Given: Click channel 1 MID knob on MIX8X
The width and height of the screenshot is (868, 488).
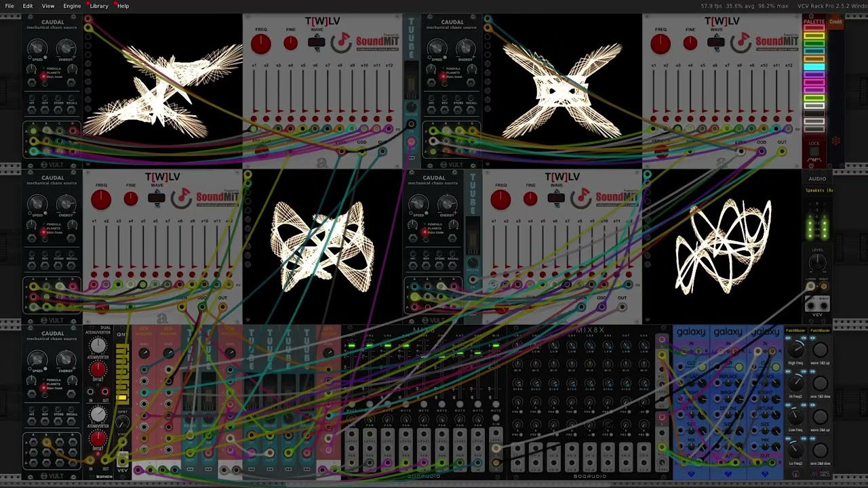Looking at the screenshot, I should tap(517, 365).
